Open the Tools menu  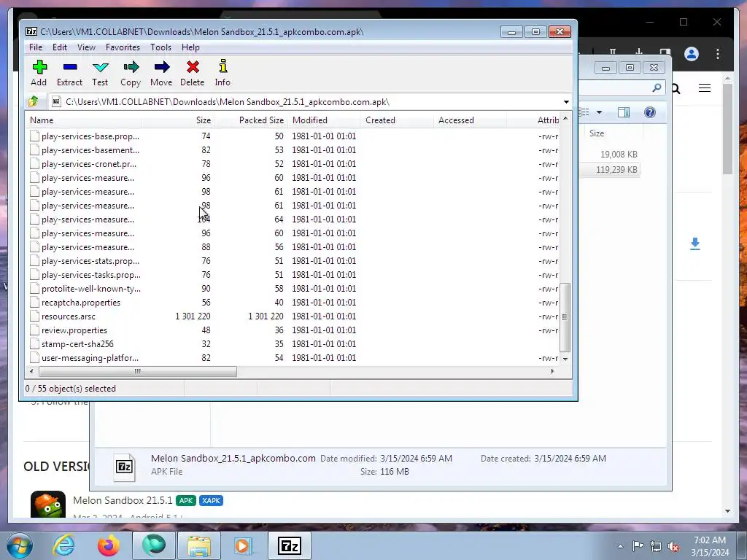(x=161, y=47)
